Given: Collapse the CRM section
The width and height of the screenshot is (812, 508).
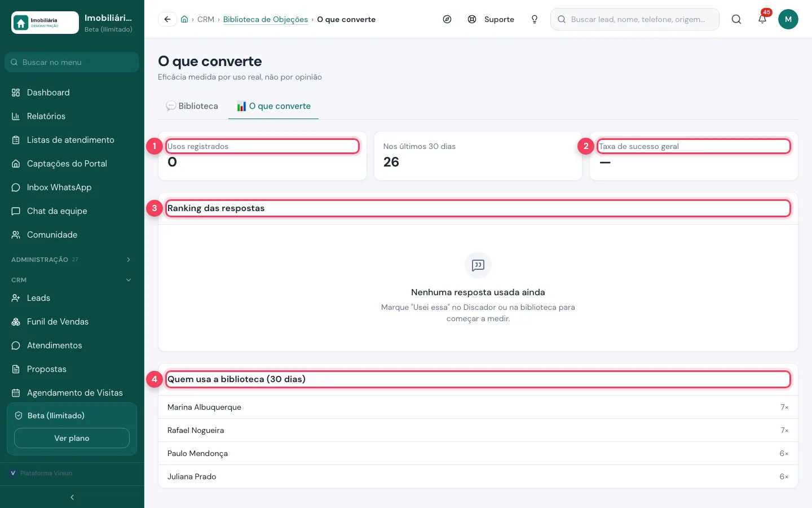Looking at the screenshot, I should pyautogui.click(x=72, y=280).
